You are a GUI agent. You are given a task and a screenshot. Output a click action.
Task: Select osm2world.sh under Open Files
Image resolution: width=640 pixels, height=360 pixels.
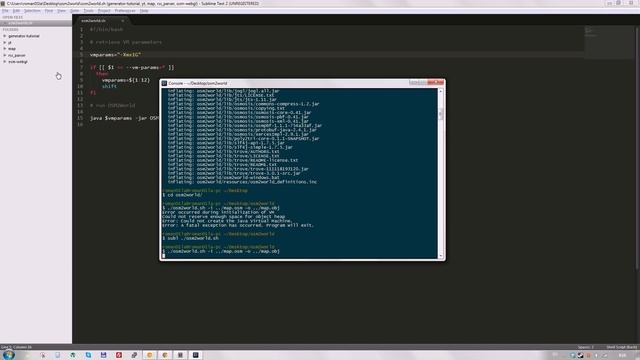coord(36,23)
